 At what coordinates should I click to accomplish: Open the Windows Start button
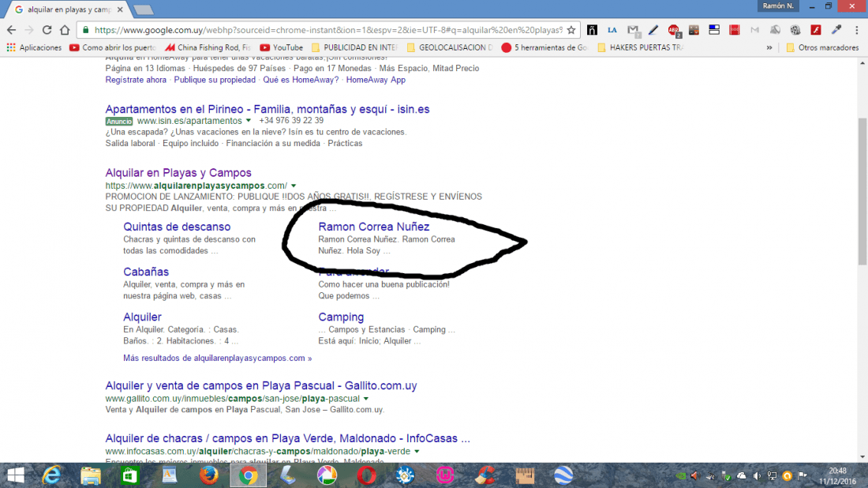pyautogui.click(x=16, y=475)
